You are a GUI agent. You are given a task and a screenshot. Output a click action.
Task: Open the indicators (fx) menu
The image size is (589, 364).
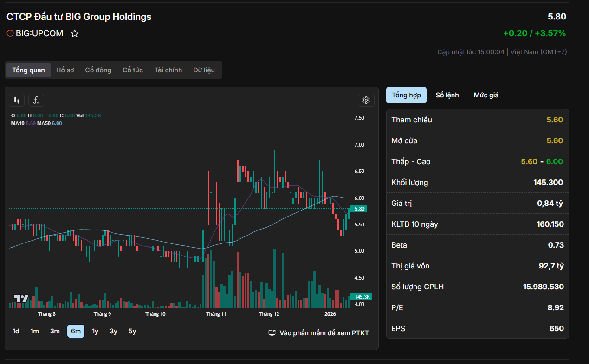click(x=36, y=100)
